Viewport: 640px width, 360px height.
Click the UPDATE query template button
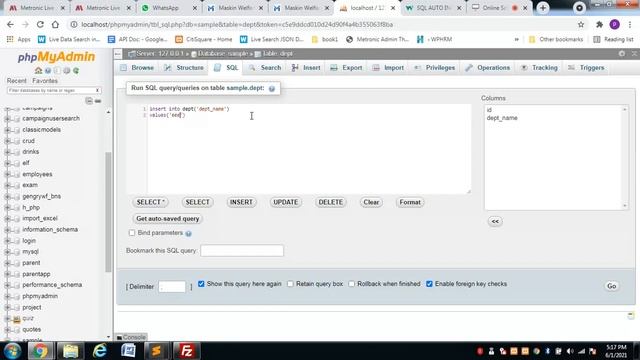click(286, 202)
